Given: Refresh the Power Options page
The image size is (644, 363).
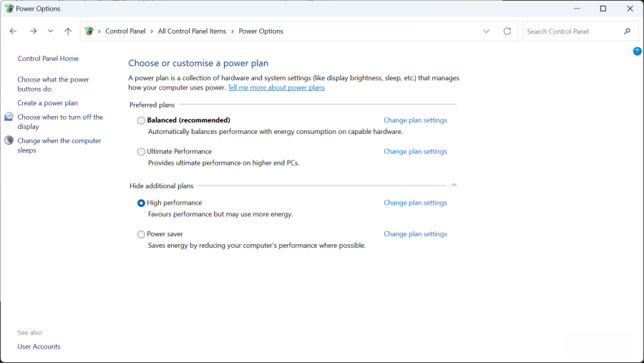Looking at the screenshot, I should tap(507, 32).
